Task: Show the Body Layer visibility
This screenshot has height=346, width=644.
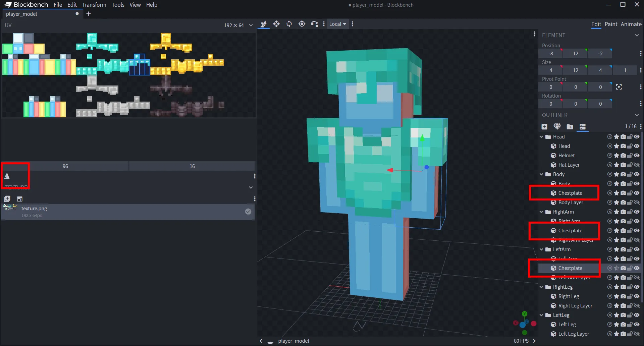Action: point(637,202)
